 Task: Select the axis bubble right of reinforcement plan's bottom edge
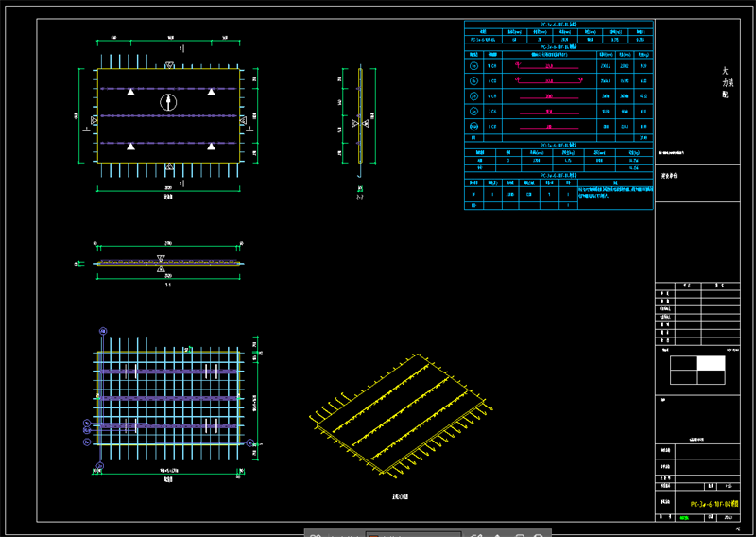pos(249,442)
